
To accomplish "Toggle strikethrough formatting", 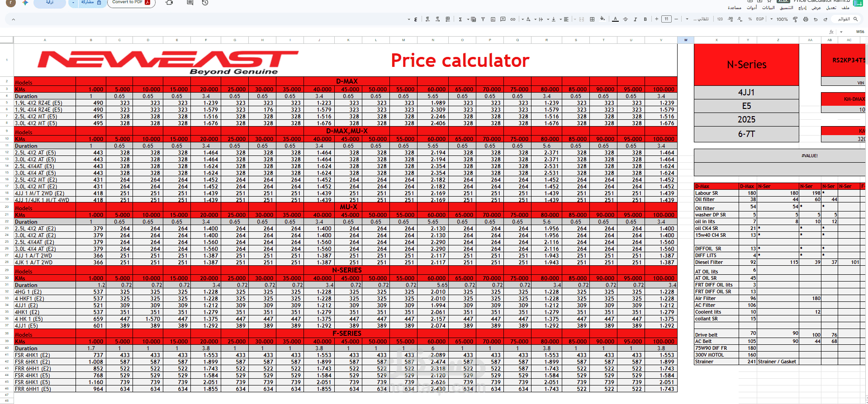I will 625,19.
